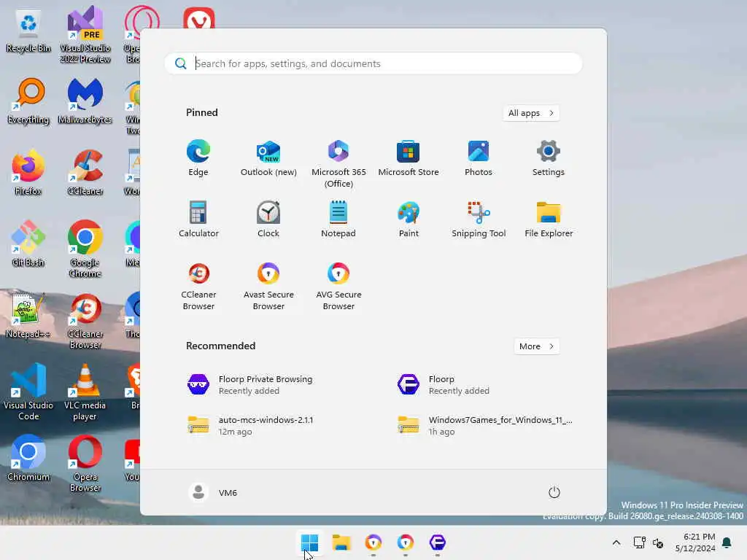
Task: Open Microsoft 365 (Office) app
Action: point(338,164)
